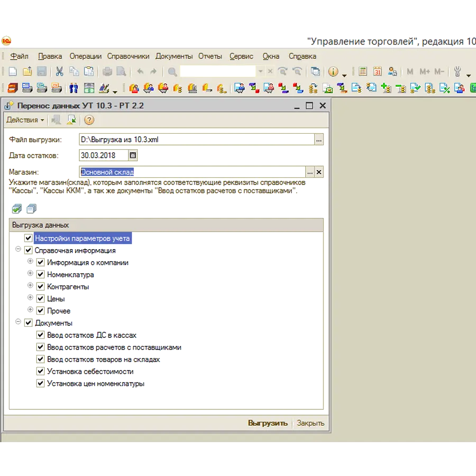Click the M+ memory button
The width and height of the screenshot is (476, 476).
point(425,71)
